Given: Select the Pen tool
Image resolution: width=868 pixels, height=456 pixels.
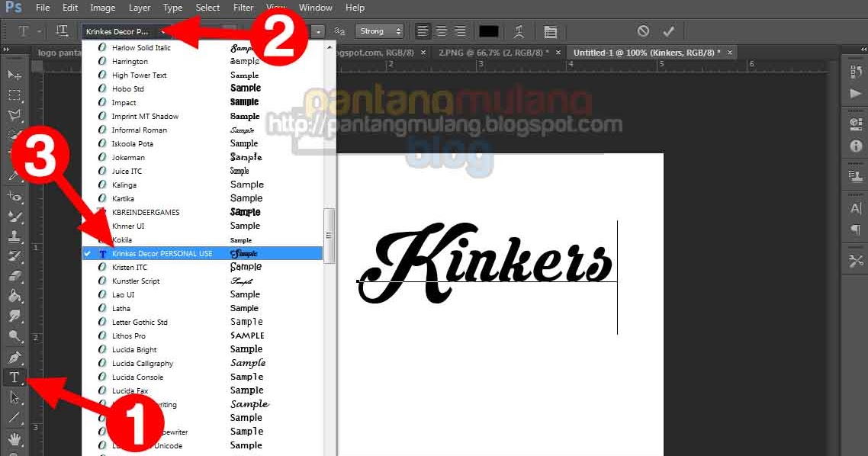Looking at the screenshot, I should 14,357.
